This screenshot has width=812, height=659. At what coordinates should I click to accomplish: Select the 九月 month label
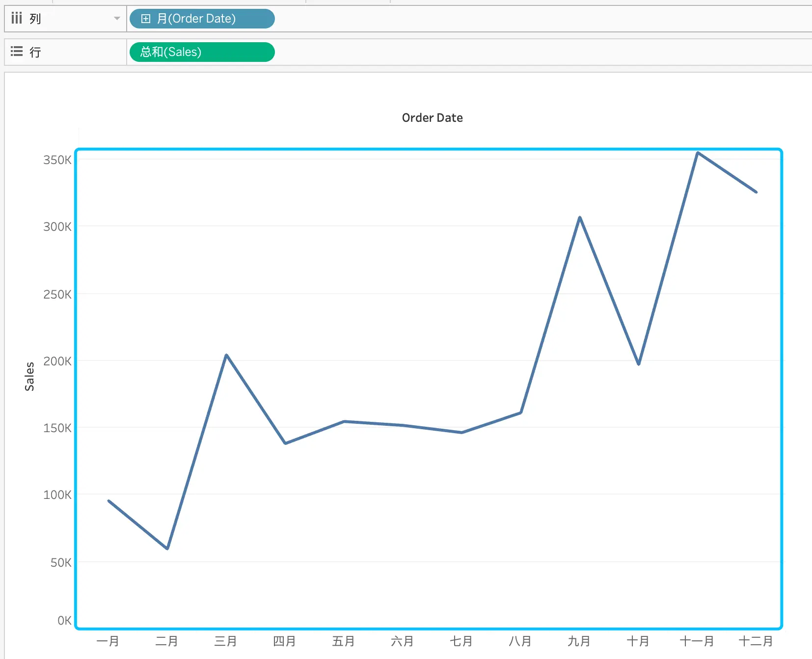tap(579, 641)
